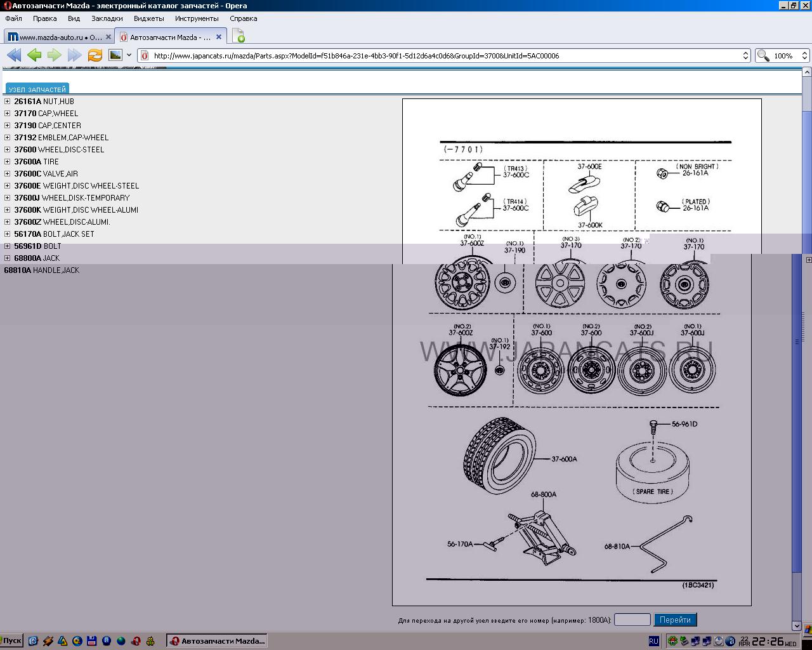Screen dimensions: 812x650
Task: Focus the node number input field
Action: [x=632, y=620]
